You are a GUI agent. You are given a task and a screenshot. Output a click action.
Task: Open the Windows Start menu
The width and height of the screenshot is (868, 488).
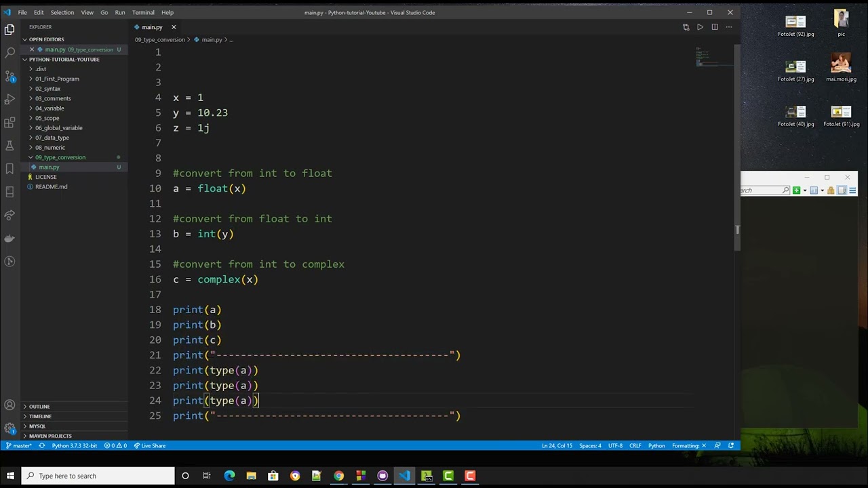click(10, 476)
